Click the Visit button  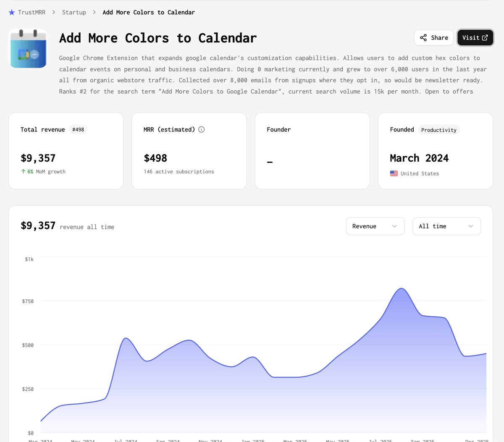coord(475,38)
